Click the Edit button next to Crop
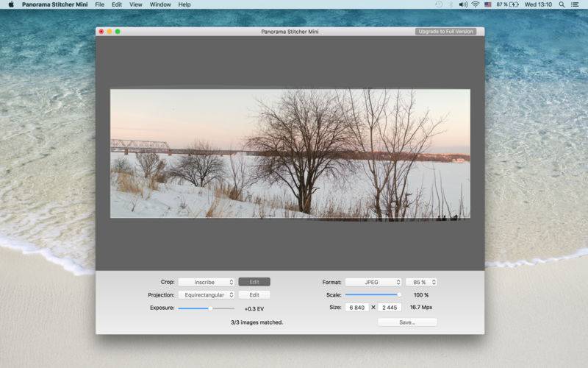The height and width of the screenshot is (368, 588). tap(254, 282)
